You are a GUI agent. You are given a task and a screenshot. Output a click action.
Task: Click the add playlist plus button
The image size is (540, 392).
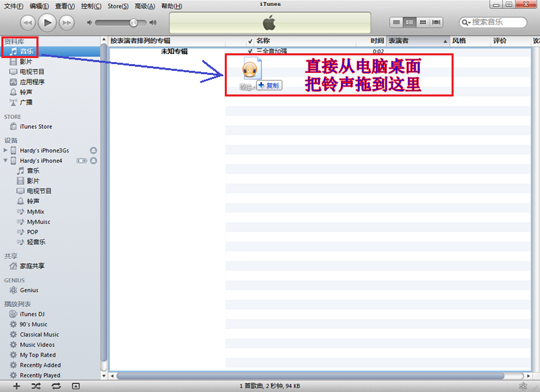(16, 386)
